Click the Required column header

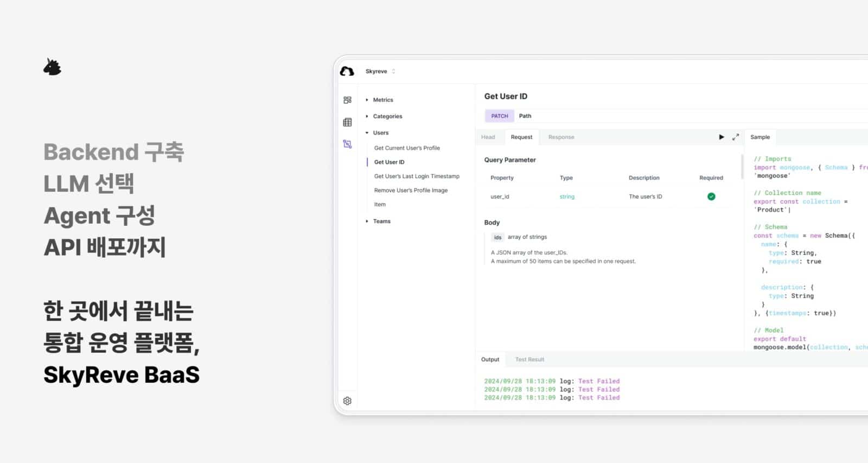(711, 177)
